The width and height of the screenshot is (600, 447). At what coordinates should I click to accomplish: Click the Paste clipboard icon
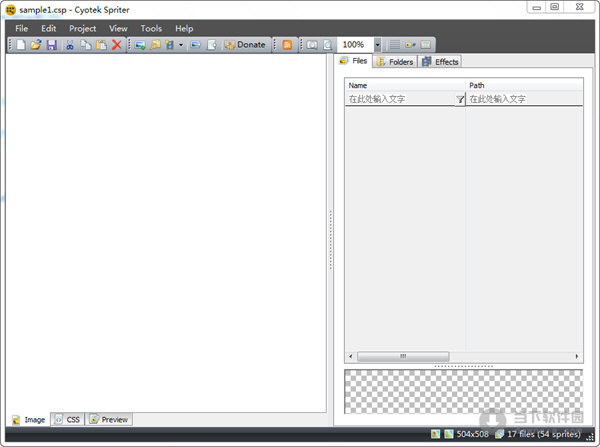coord(101,45)
